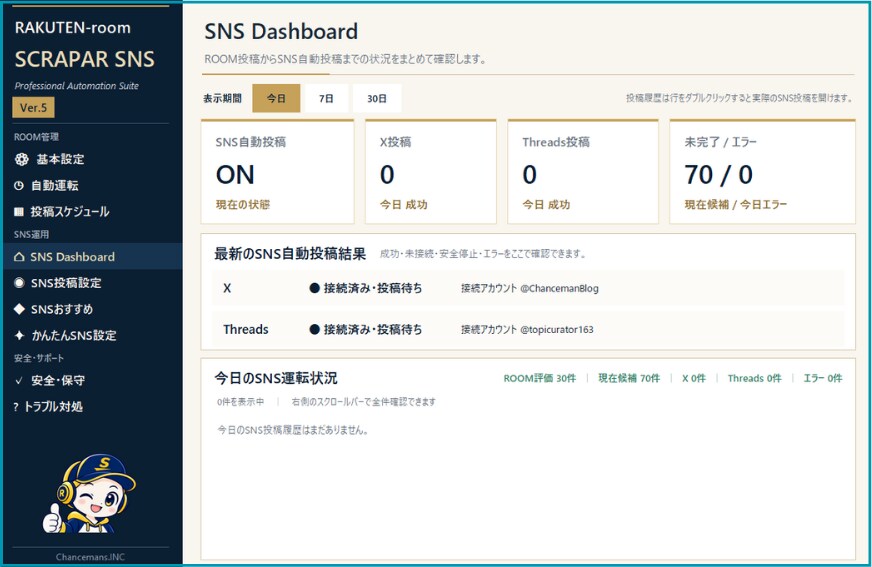Screen dimensions: 872x567
Task: Open 基本設定 in the sidebar
Action: pyautogui.click(x=92, y=160)
